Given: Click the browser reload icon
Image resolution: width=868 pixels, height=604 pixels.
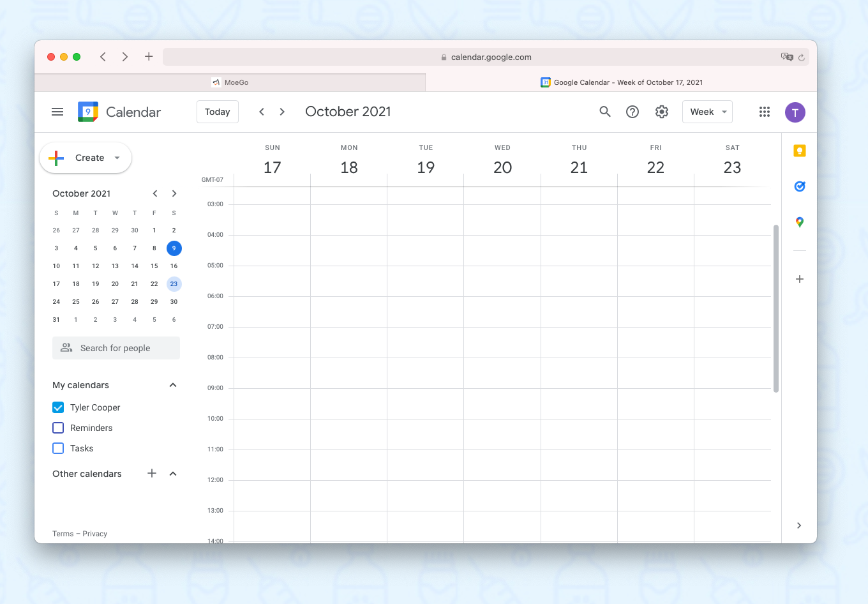Looking at the screenshot, I should point(802,57).
